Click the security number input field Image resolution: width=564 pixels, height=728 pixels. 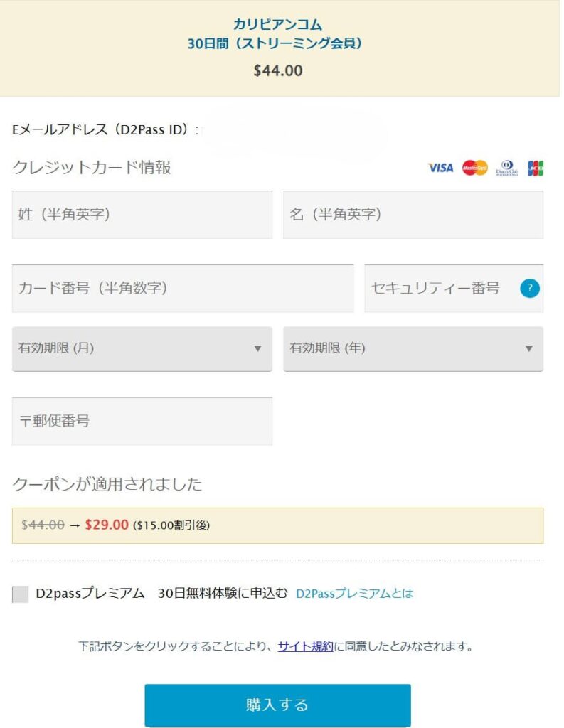click(x=441, y=288)
